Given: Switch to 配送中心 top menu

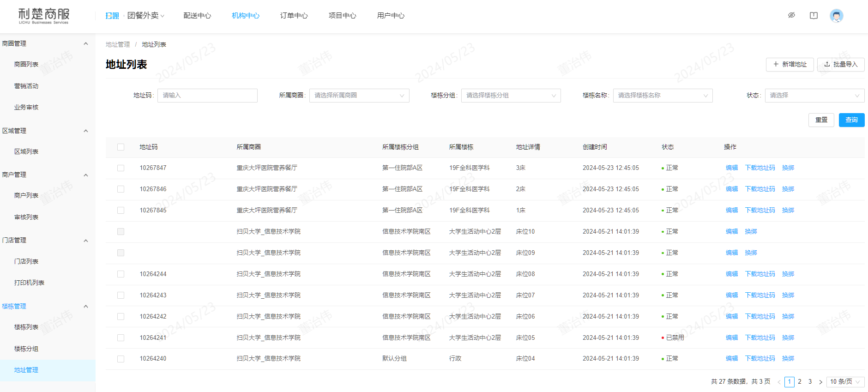Looking at the screenshot, I should point(197,16).
